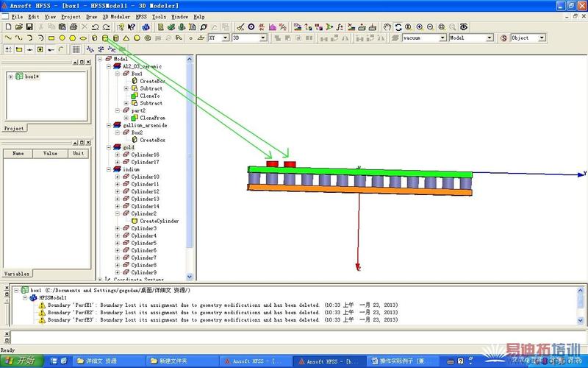Viewport: 588px width, 368px height.
Task: Open the Tools menu
Action: 159,17
